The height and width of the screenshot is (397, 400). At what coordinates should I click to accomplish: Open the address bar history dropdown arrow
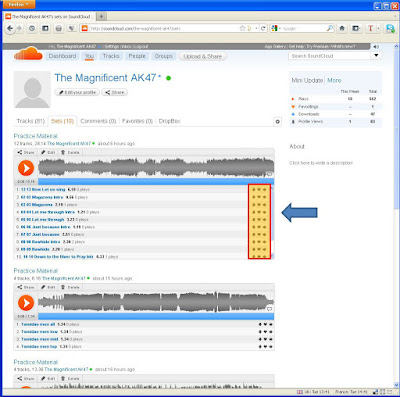(256, 28)
